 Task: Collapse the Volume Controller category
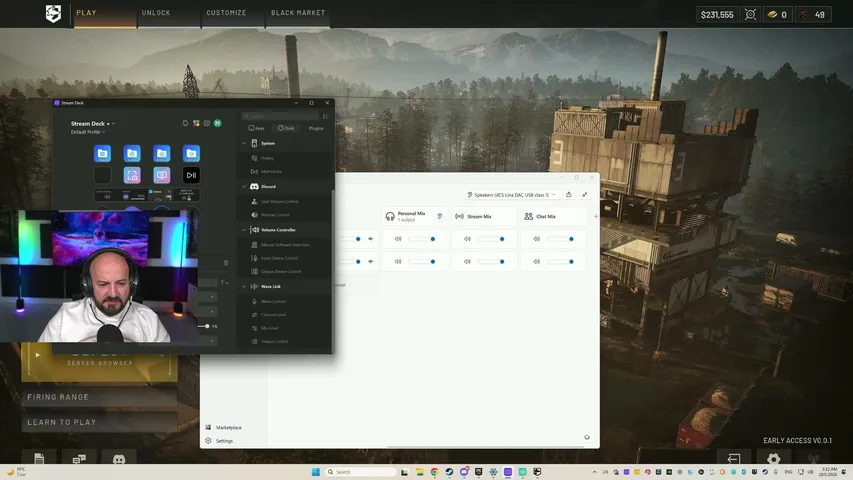(244, 230)
